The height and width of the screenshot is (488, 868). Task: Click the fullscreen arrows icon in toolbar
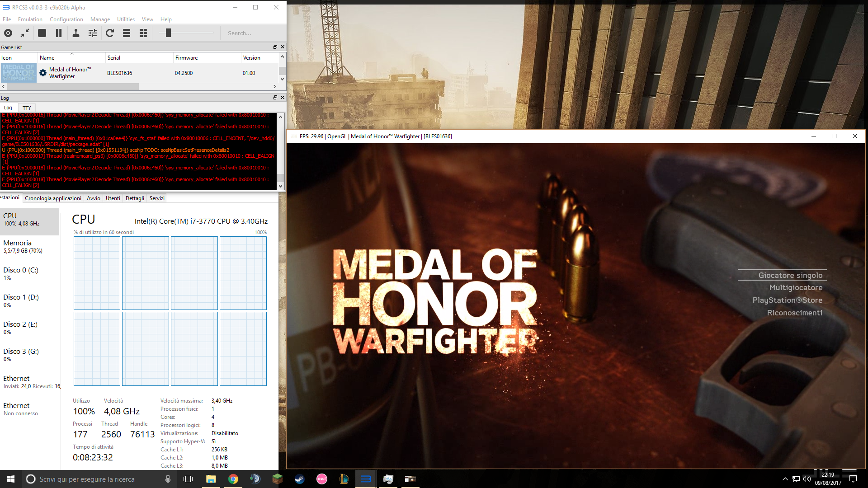coord(25,33)
